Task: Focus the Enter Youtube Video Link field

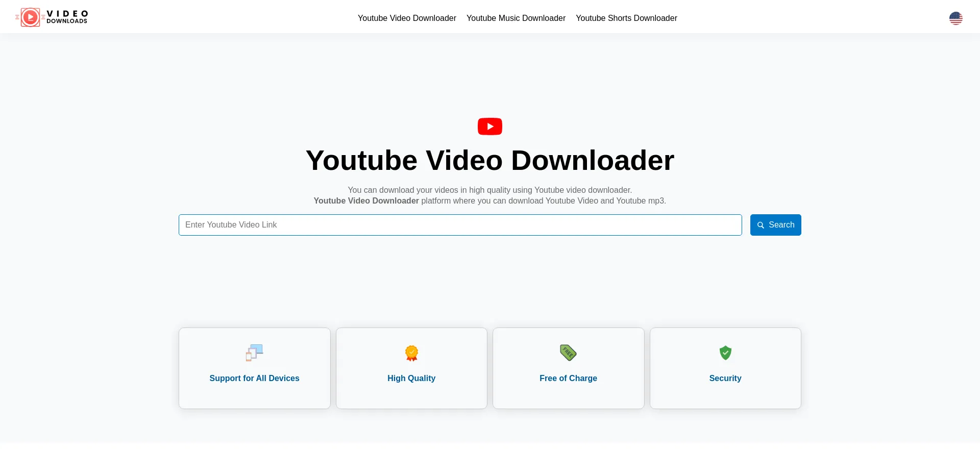Action: pyautogui.click(x=460, y=225)
